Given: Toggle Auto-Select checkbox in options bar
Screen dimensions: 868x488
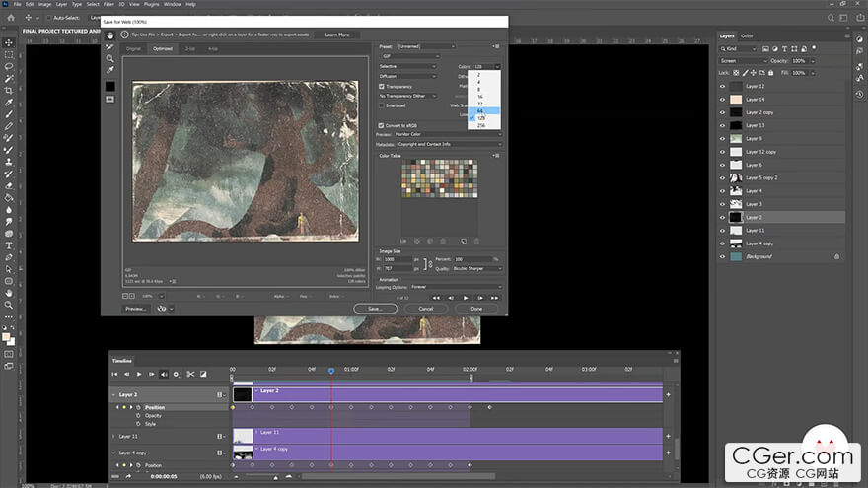Looking at the screenshot, I should click(48, 18).
